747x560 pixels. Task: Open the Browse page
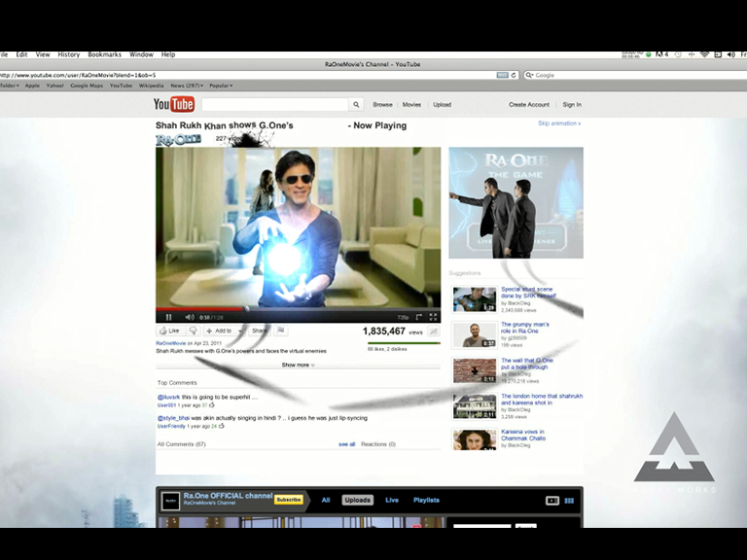click(x=382, y=105)
